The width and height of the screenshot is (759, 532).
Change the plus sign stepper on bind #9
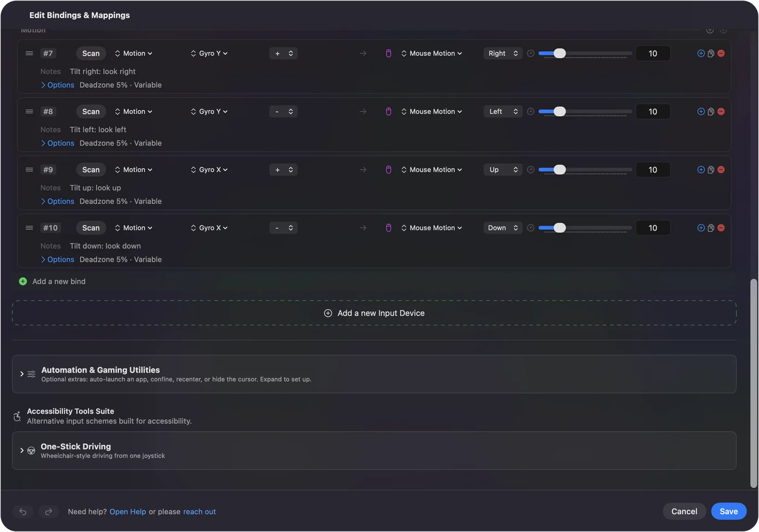pos(284,170)
